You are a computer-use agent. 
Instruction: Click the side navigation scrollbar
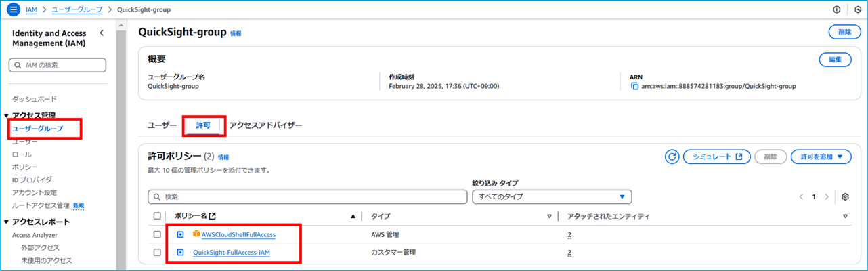coord(122,146)
